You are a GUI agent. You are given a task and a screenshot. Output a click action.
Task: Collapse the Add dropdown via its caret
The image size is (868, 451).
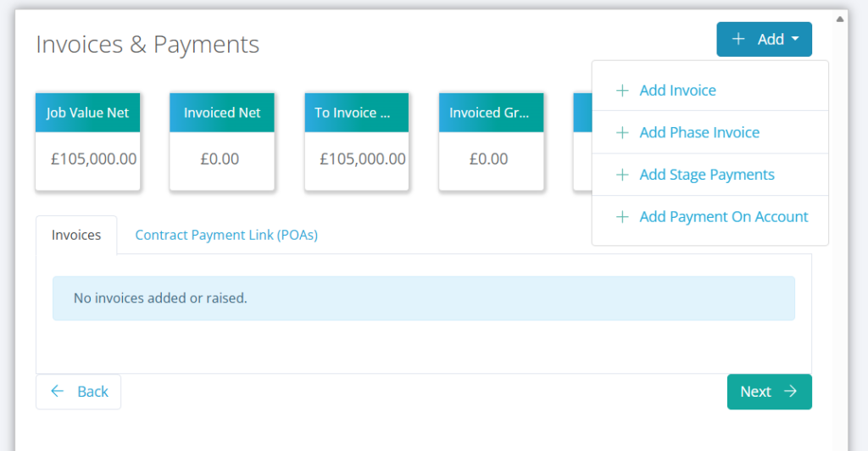point(795,39)
